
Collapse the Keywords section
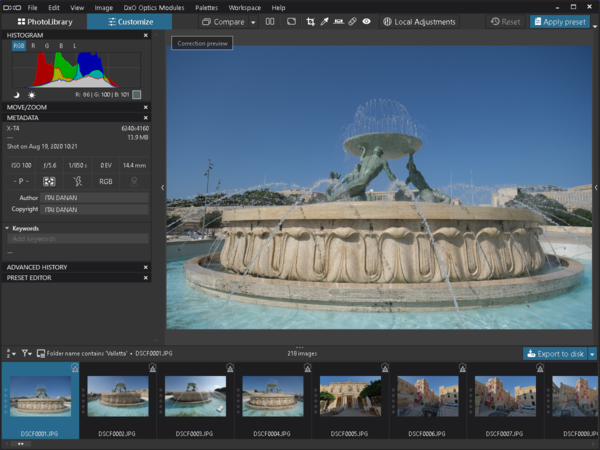click(8, 228)
